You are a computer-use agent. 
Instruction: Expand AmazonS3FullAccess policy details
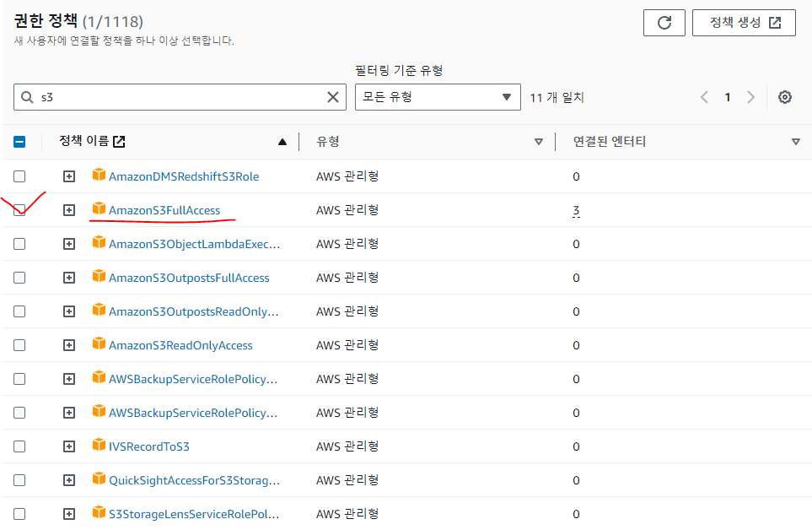69,210
